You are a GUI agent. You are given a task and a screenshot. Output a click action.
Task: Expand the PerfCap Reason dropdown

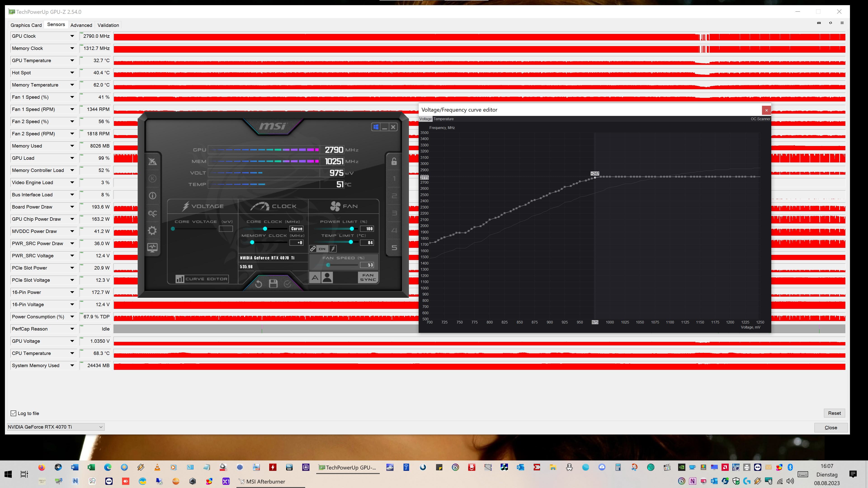pyautogui.click(x=72, y=329)
